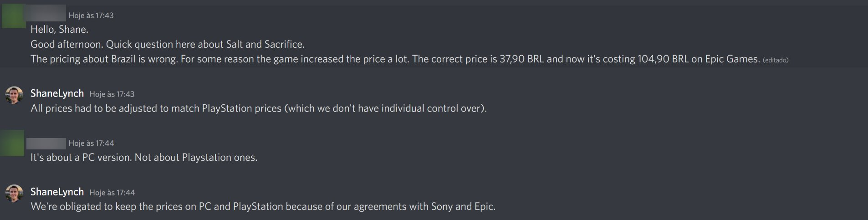
Task: Select the "Good afternoon. Quick question" message line
Action: [167, 45]
